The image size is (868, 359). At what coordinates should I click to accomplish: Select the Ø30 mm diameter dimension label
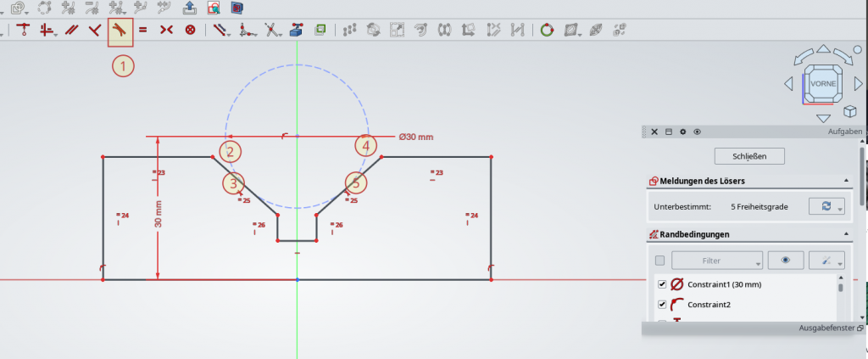pyautogui.click(x=415, y=136)
